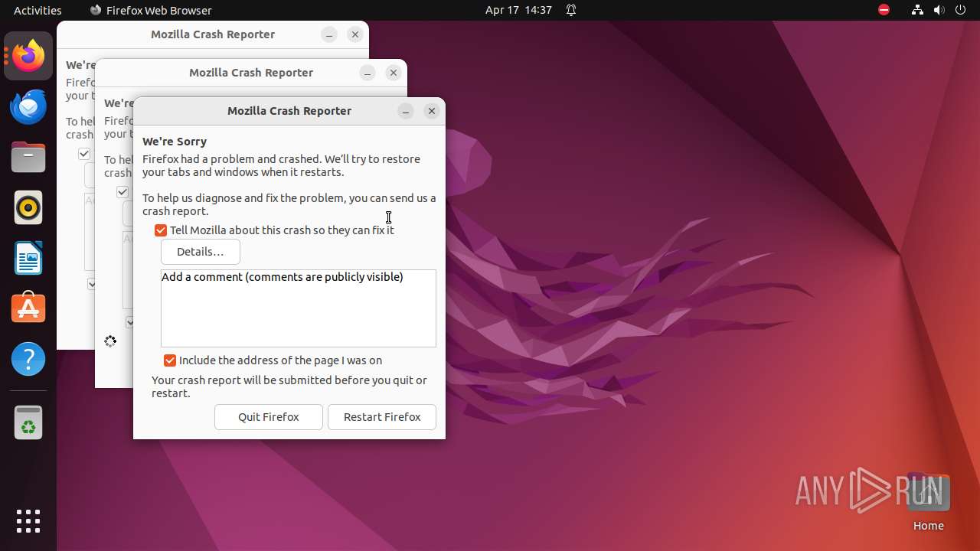Close the middle Crash Reporter window
The width and height of the screenshot is (980, 551).
click(394, 73)
